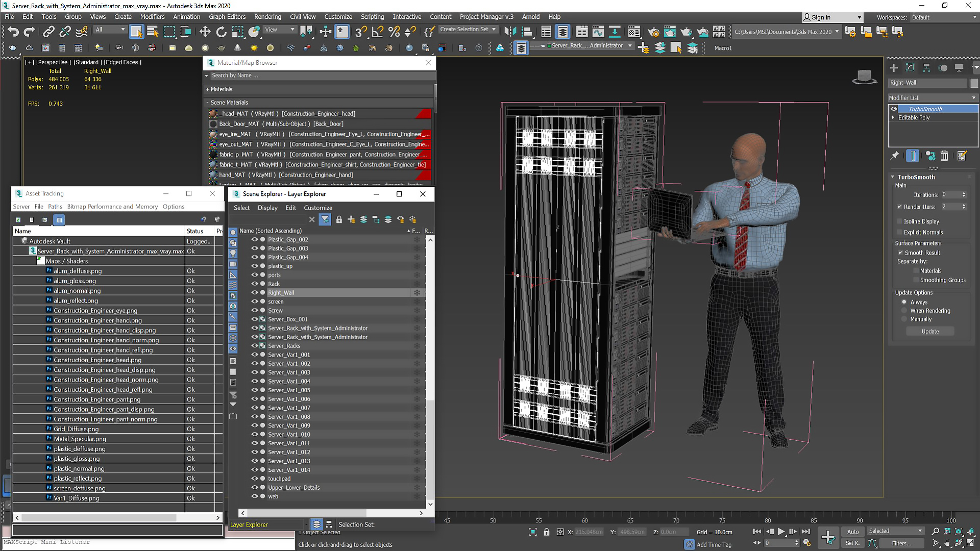
Task: Open the Selected key filter dropdown
Action: point(896,531)
